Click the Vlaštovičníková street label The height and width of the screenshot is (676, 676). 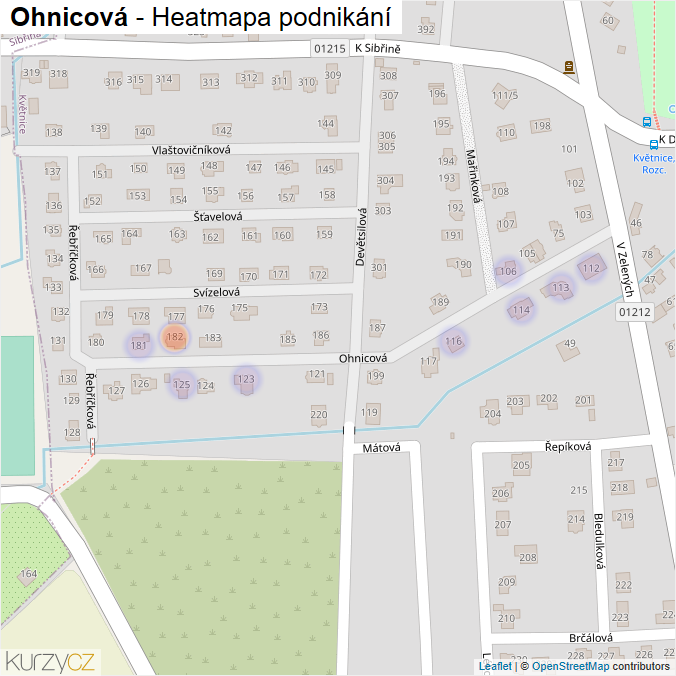pos(191,150)
